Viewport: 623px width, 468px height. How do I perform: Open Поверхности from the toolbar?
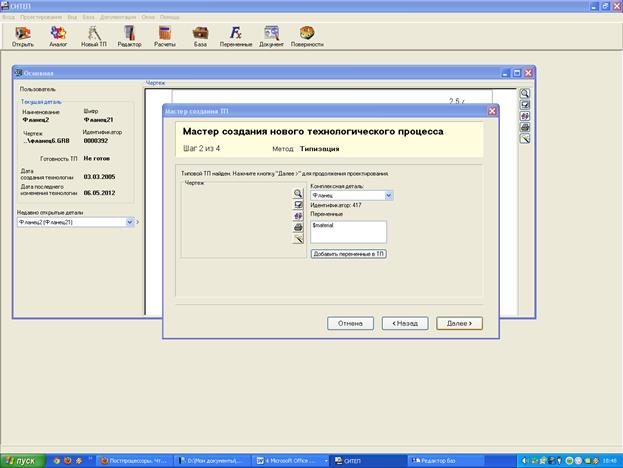point(307,37)
